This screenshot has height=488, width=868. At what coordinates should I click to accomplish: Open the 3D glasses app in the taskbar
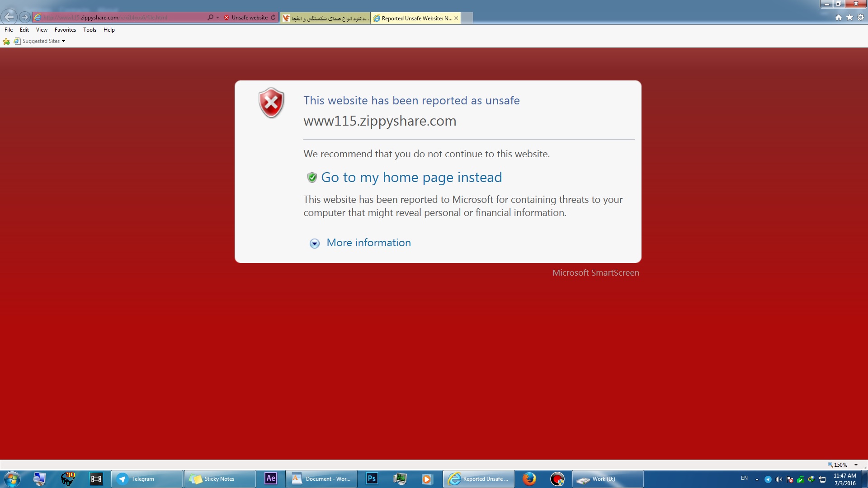68,479
